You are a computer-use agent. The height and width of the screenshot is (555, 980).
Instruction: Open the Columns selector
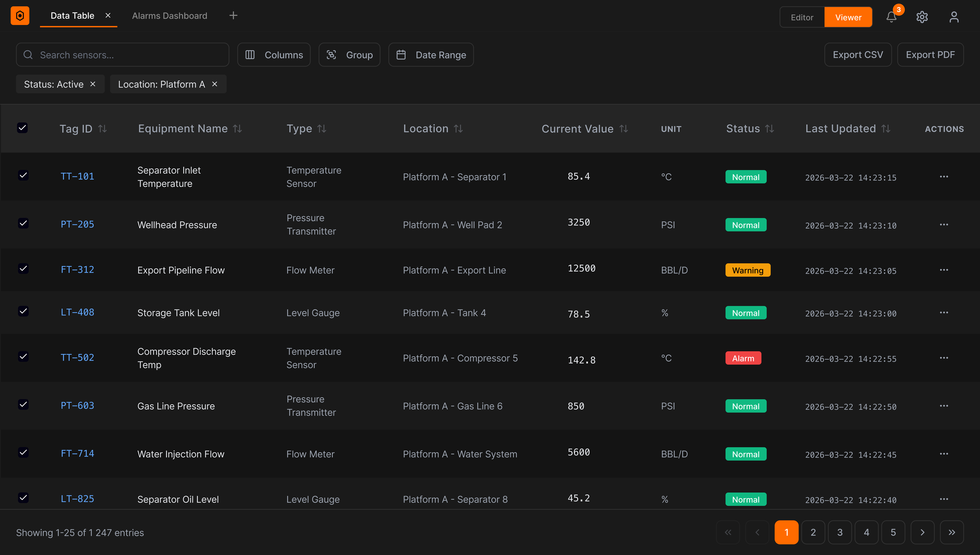(274, 55)
